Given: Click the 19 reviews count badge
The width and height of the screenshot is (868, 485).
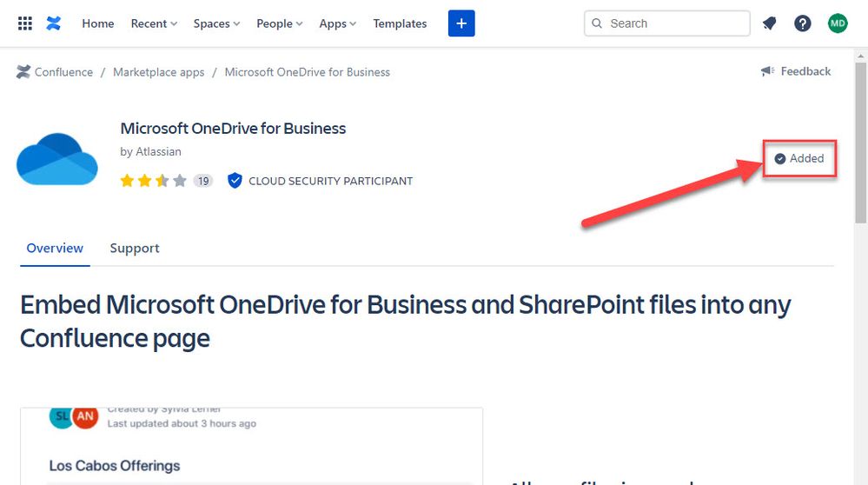Looking at the screenshot, I should click(x=203, y=181).
